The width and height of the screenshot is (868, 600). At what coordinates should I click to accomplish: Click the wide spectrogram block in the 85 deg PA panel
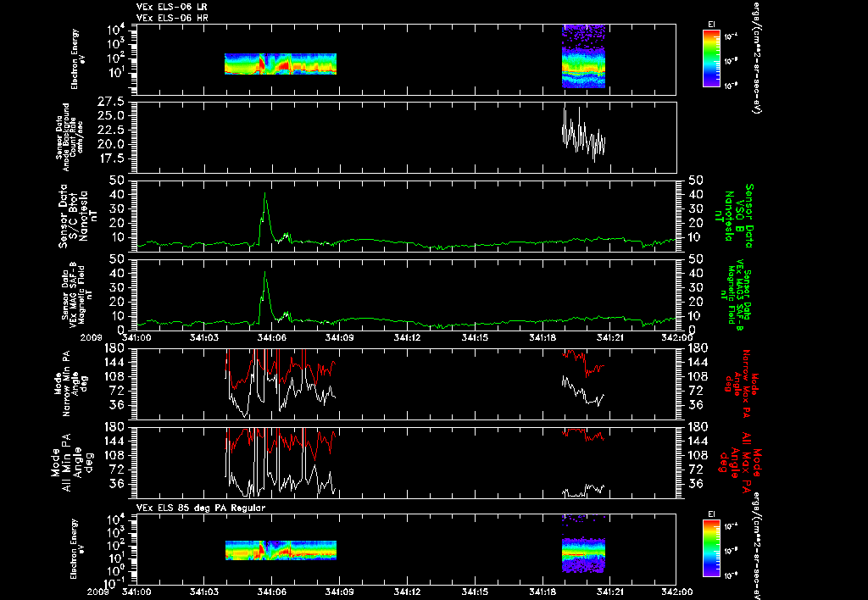point(281,550)
